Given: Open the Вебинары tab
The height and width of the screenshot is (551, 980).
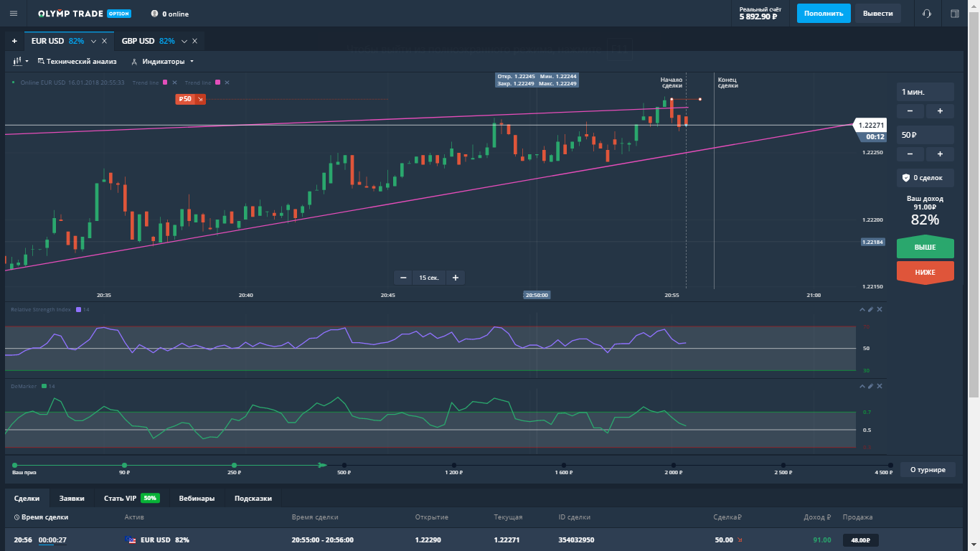Looking at the screenshot, I should click(x=197, y=498).
